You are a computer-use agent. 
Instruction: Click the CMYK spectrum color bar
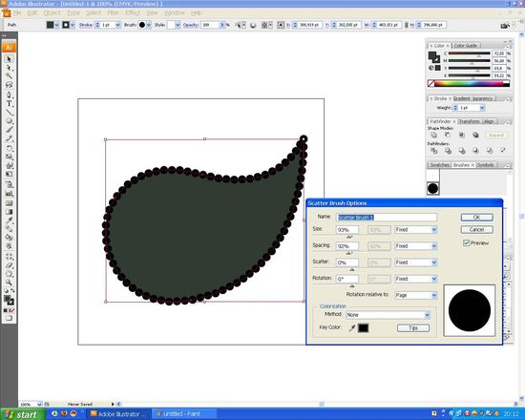click(x=469, y=84)
